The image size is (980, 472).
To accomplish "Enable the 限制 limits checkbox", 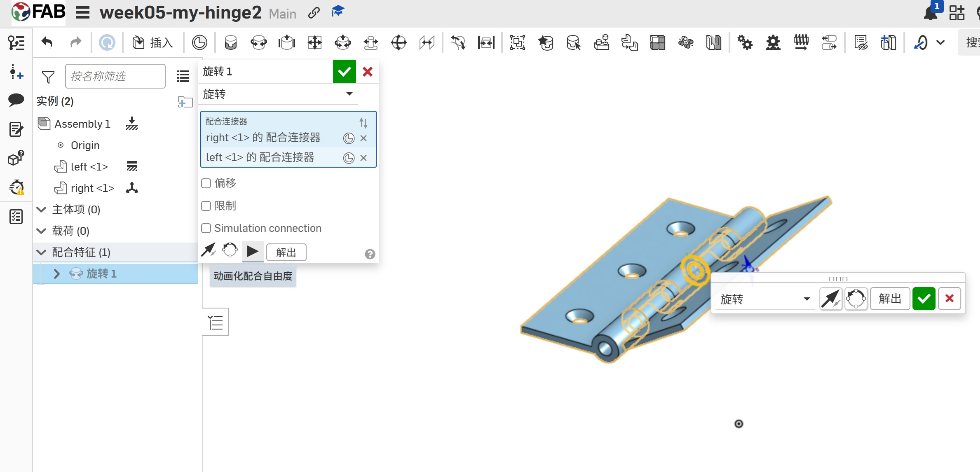I will [x=206, y=206].
